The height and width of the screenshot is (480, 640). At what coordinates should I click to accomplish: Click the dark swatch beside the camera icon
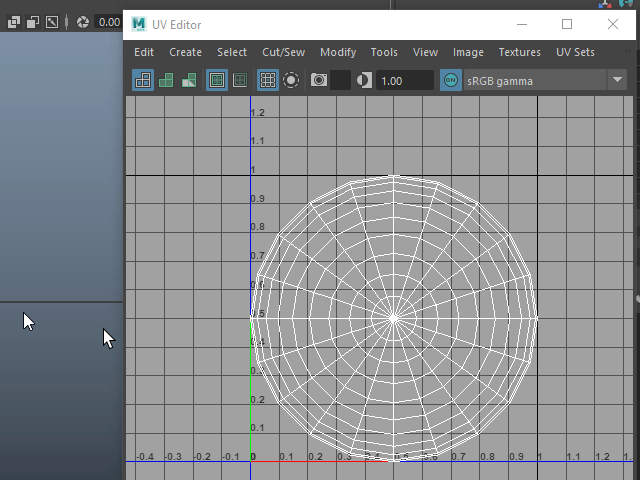(340, 81)
